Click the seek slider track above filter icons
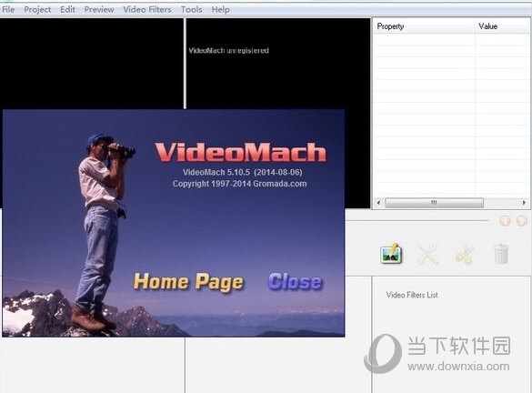 [417, 220]
